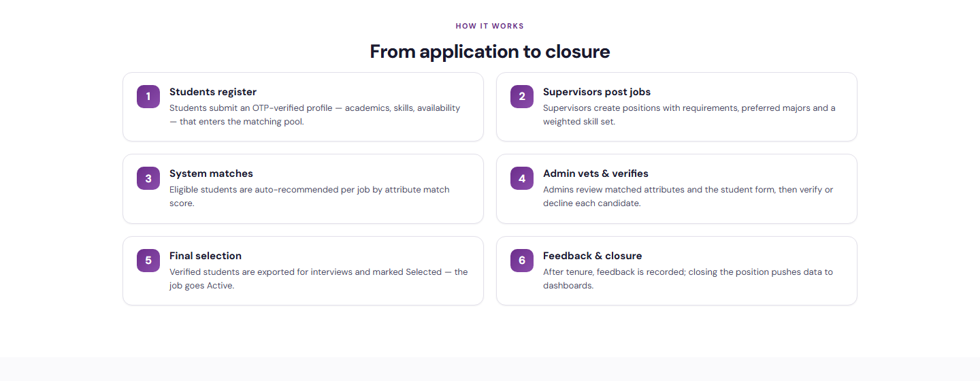Viewport: 980px width, 381px height.
Task: Click the HOW IT WORKS section label
Action: point(490,26)
